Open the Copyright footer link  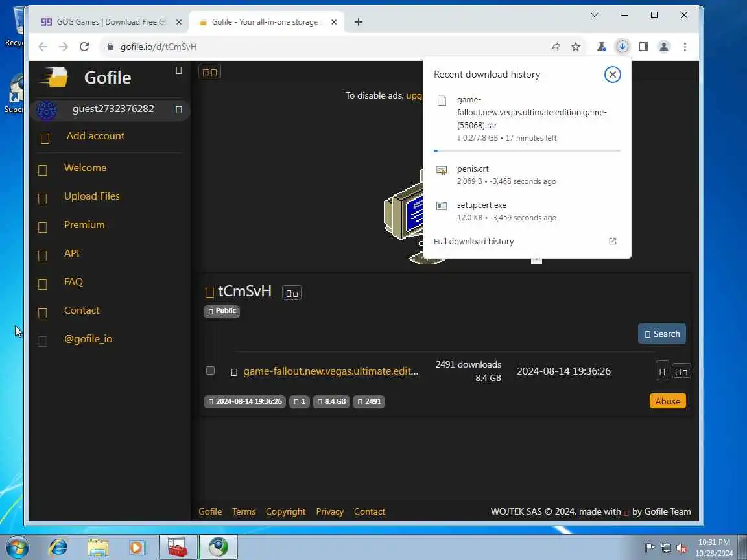(286, 511)
